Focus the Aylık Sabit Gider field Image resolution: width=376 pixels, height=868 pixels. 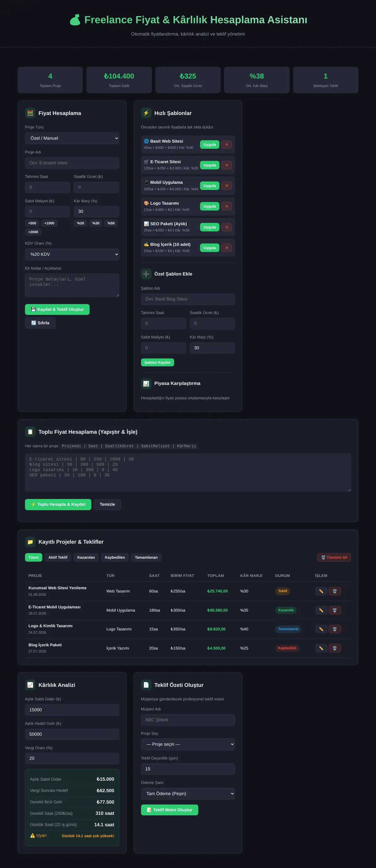[x=72, y=710]
